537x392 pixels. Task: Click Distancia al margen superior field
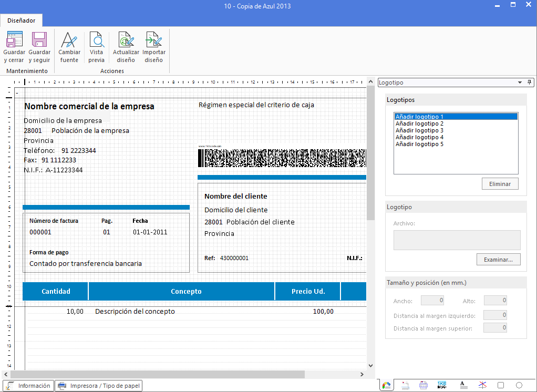[495, 328]
